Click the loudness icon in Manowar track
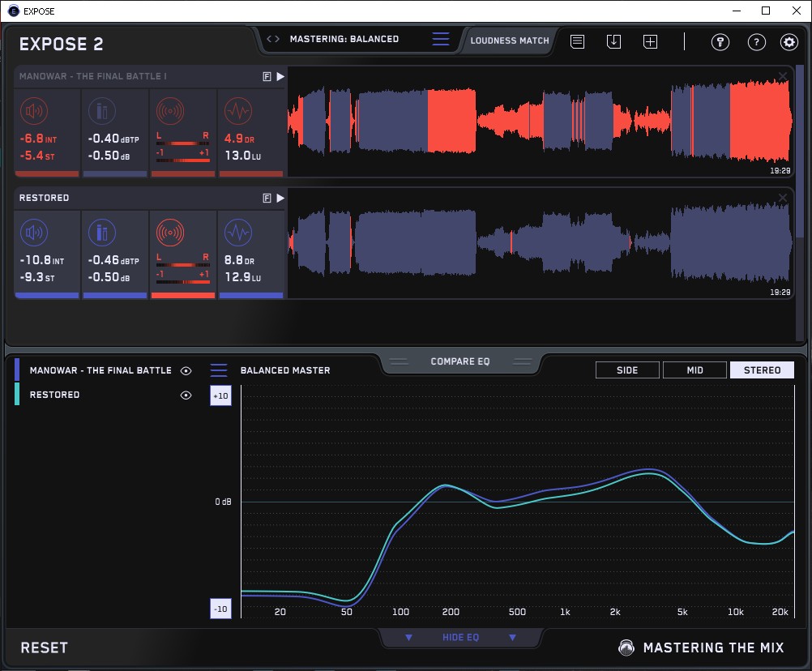This screenshot has height=671, width=812. (x=32, y=110)
